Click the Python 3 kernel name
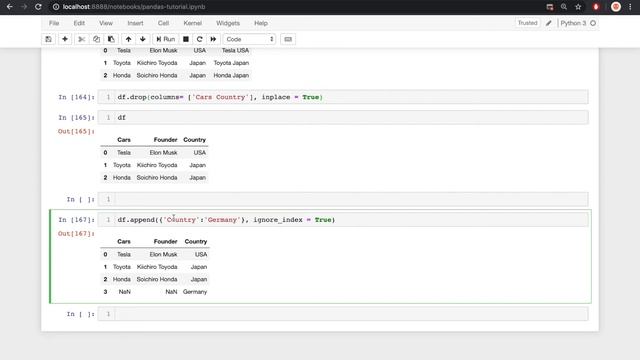 click(x=573, y=23)
